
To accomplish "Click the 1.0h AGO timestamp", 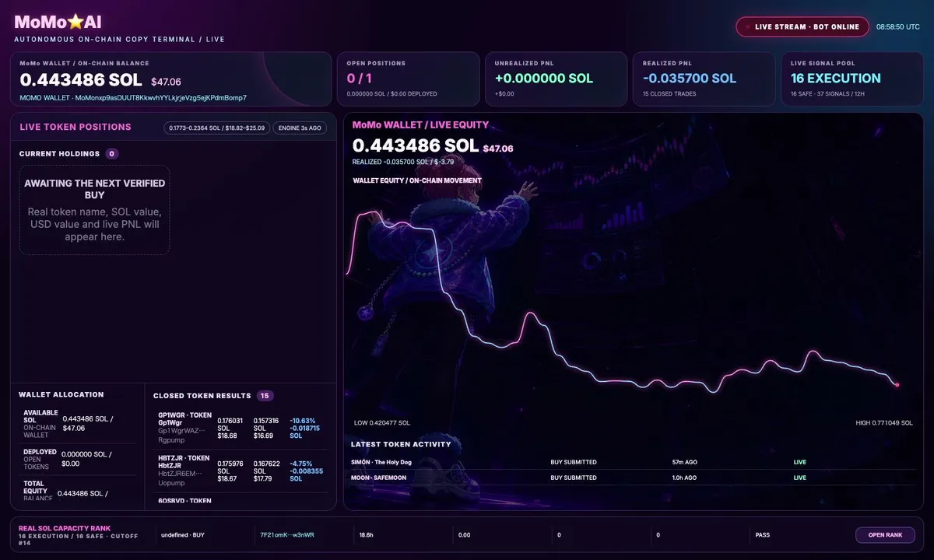I will (x=685, y=478).
